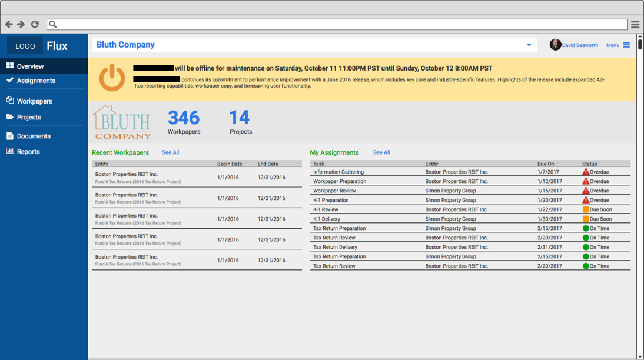644x360 pixels.
Task: Open the 'K-1 Preparation' task
Action: [331, 201]
